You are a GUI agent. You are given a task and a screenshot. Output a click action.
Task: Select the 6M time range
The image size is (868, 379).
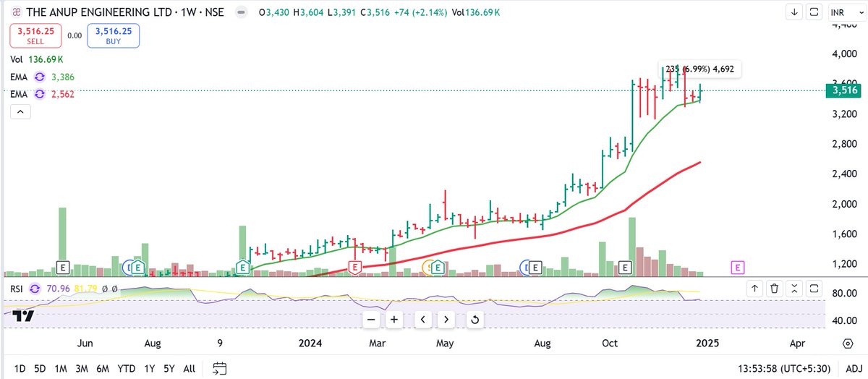coord(103,368)
